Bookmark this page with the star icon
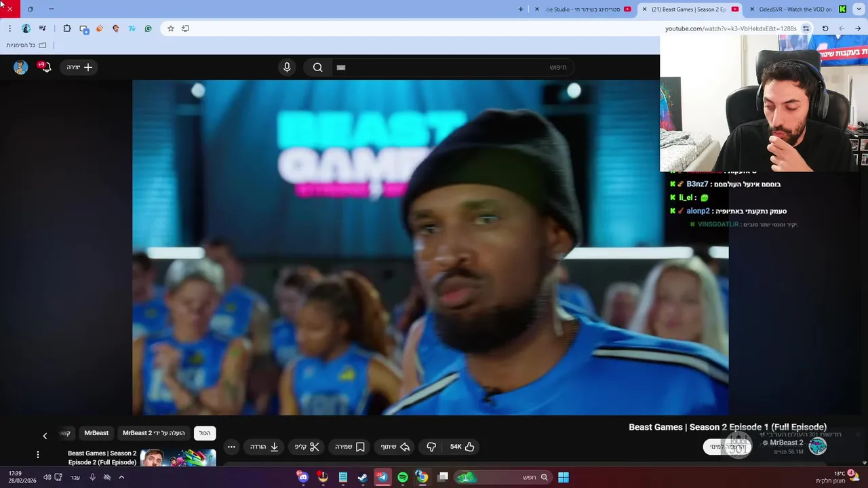 [171, 28]
